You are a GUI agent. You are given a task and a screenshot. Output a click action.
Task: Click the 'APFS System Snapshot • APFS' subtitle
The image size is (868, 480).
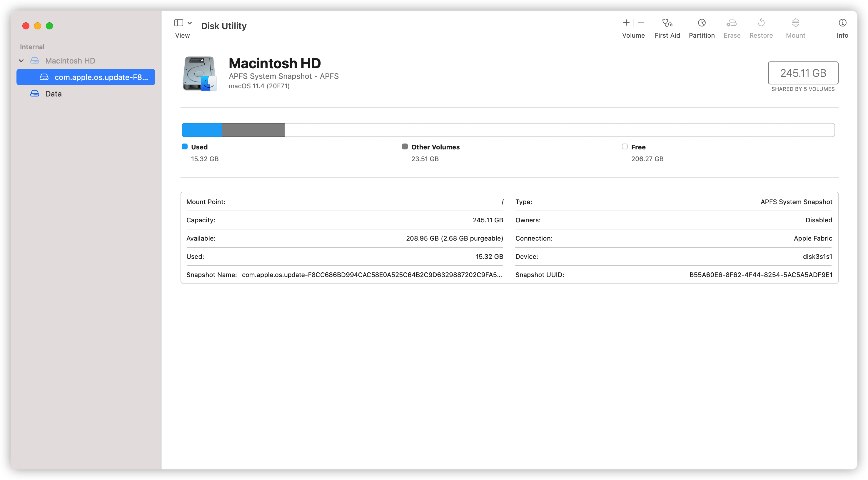[283, 76]
